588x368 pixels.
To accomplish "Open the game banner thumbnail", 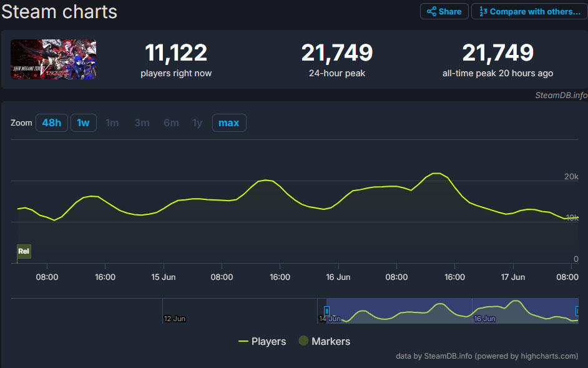I will pyautogui.click(x=52, y=61).
